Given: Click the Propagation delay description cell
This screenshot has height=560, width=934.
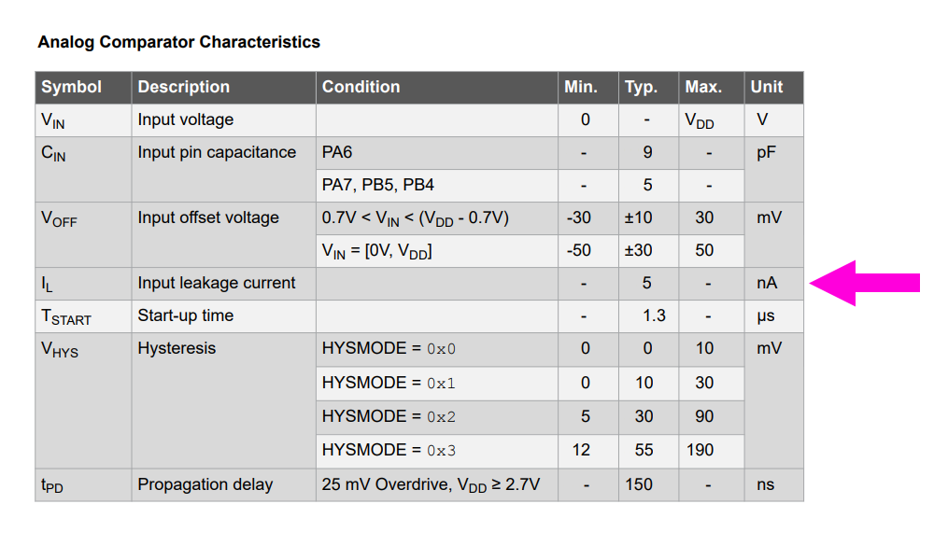Looking at the screenshot, I should [223, 485].
